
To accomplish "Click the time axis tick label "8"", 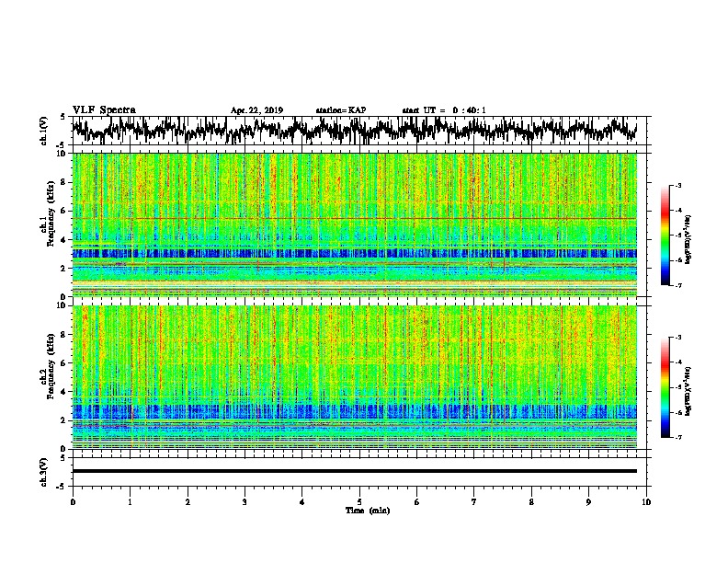I will click(x=531, y=502).
